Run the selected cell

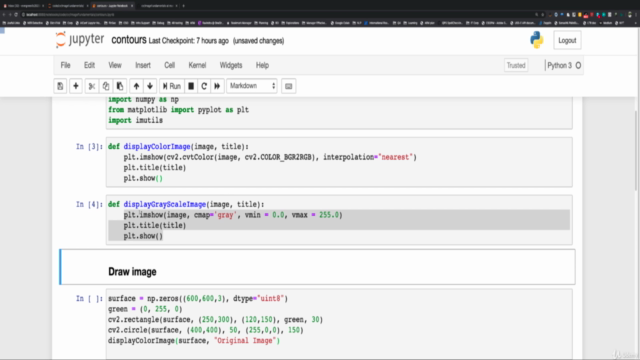[171, 86]
